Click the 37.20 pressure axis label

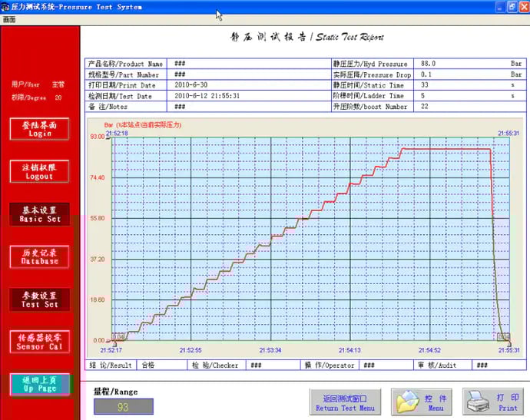click(x=98, y=260)
